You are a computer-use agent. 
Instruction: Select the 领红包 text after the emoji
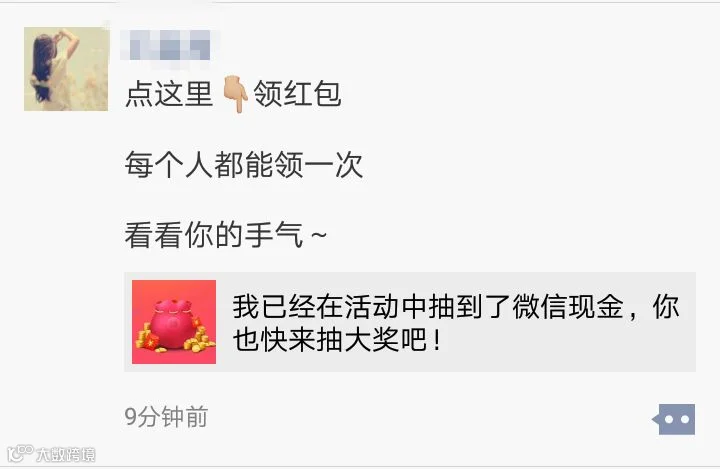298,94
